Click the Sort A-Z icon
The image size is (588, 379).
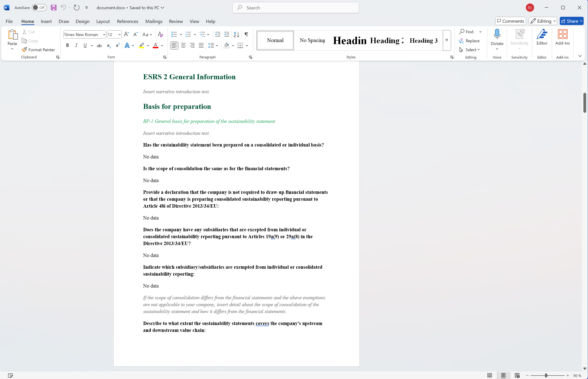point(236,34)
